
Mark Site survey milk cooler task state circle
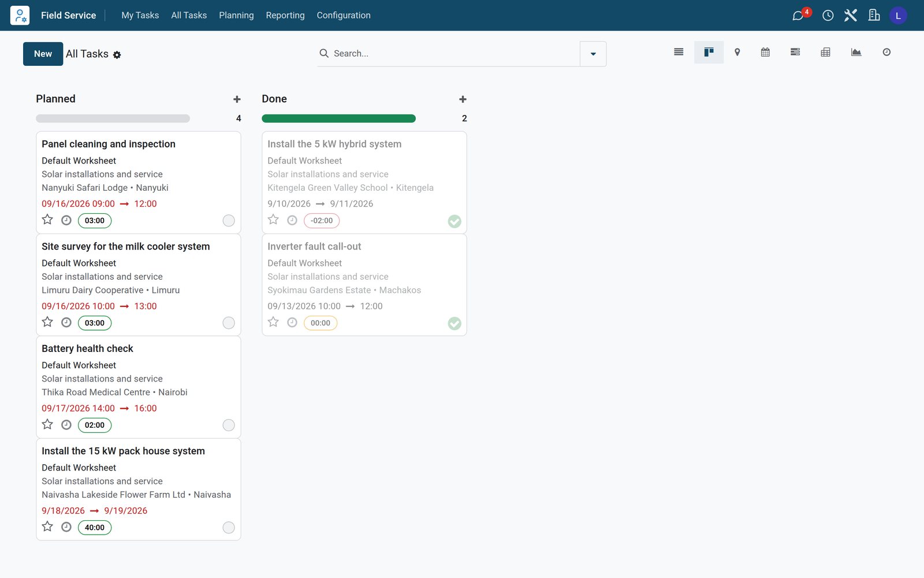[x=229, y=323]
